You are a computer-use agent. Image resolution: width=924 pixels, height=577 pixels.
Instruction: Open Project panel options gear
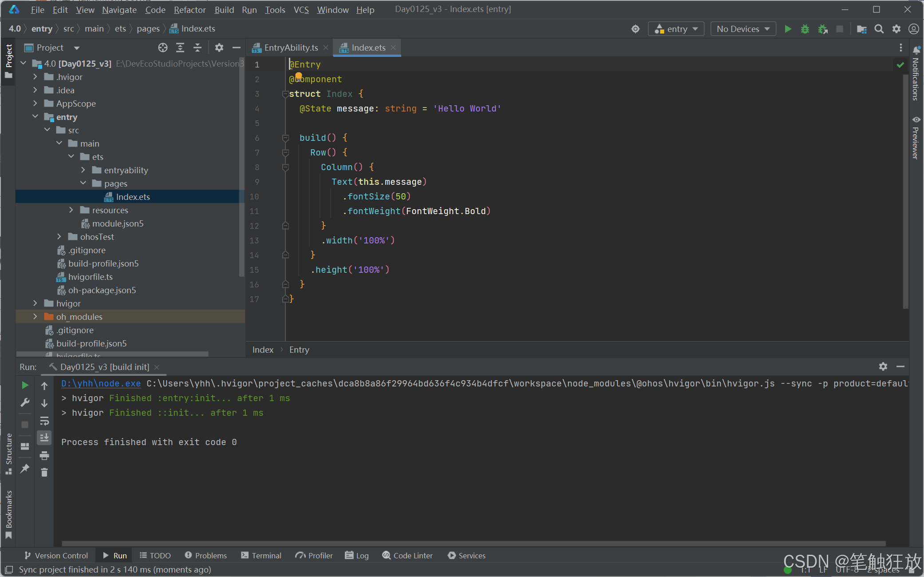point(219,48)
